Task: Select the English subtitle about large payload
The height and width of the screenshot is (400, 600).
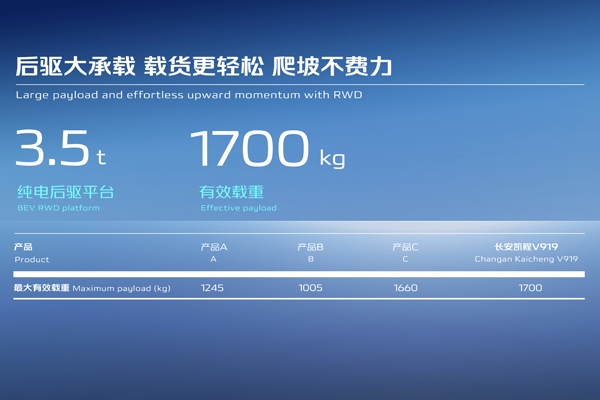Action: coord(188,95)
